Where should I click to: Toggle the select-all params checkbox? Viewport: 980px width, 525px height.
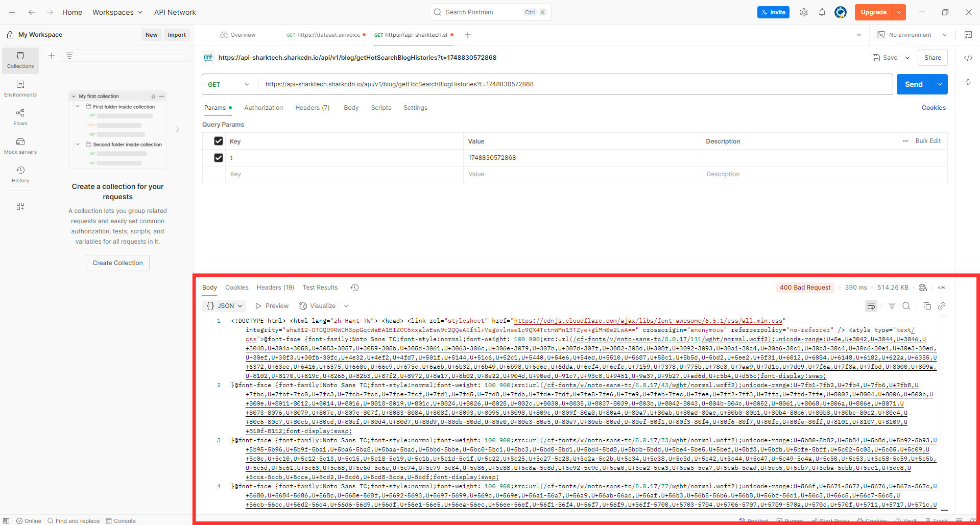pyautogui.click(x=219, y=141)
